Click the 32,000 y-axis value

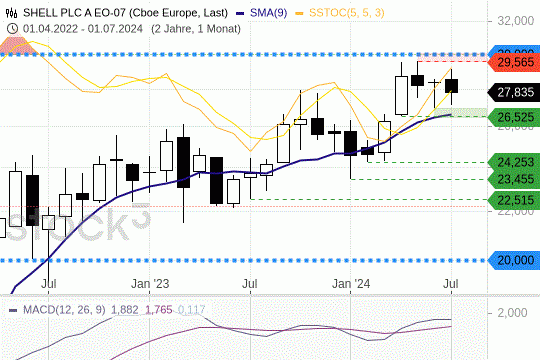point(516,21)
